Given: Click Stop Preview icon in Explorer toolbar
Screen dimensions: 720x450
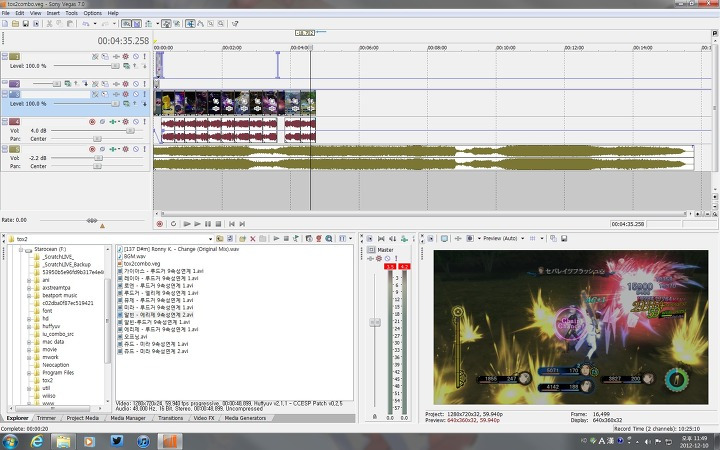Looking at the screenshot, I should click(x=286, y=239).
